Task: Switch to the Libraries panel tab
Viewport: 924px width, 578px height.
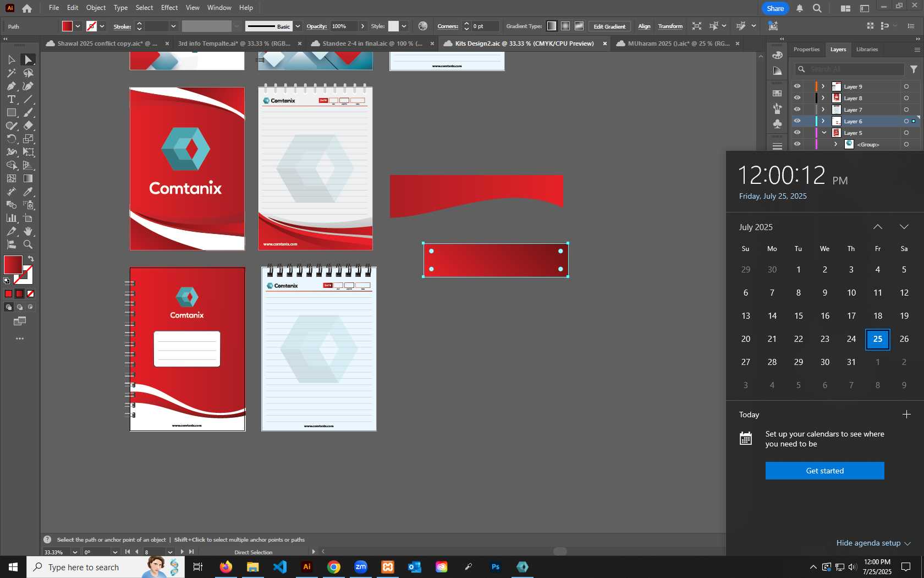Action: [x=867, y=50]
